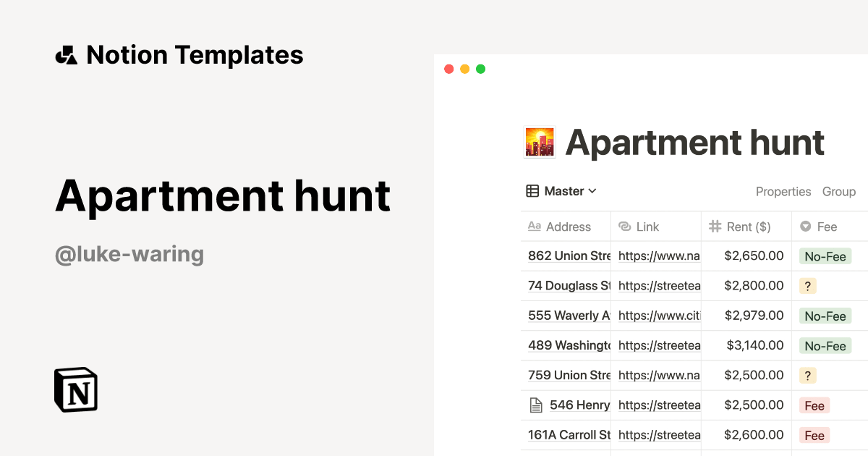Open the 546 Henry address row
Viewport: 868px width, 456px height.
[x=579, y=405]
